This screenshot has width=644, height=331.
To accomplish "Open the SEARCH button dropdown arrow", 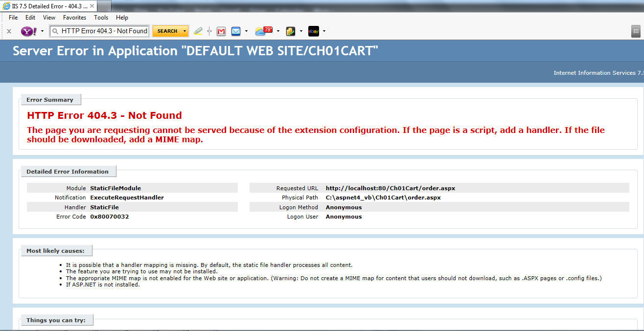I will point(185,31).
